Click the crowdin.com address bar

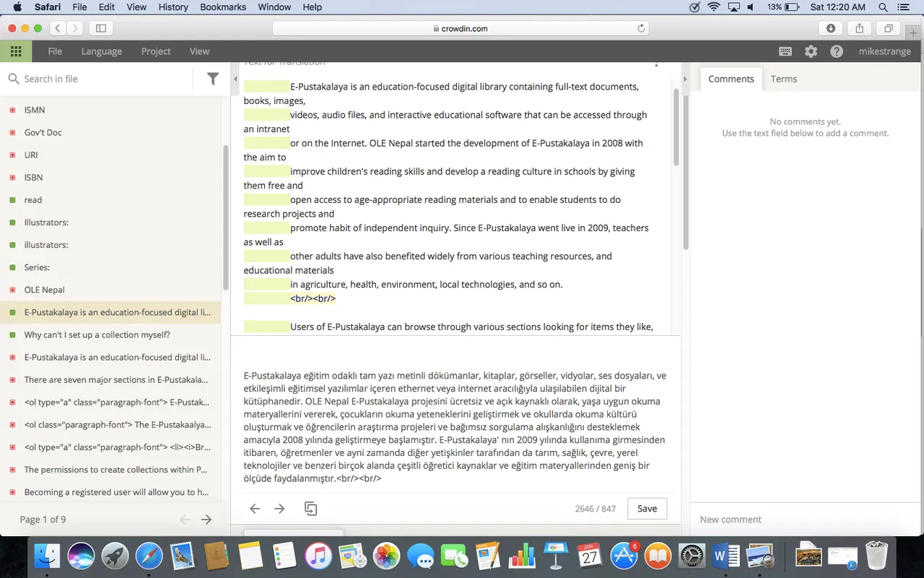(461, 28)
